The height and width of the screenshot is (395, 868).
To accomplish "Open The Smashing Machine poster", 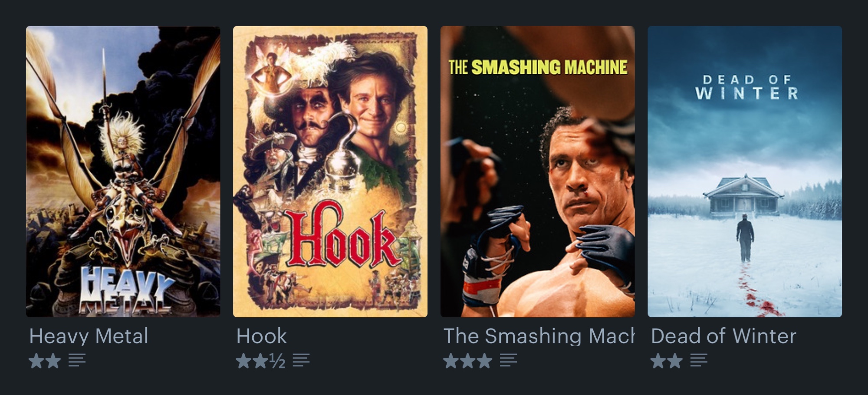I will coord(538,171).
